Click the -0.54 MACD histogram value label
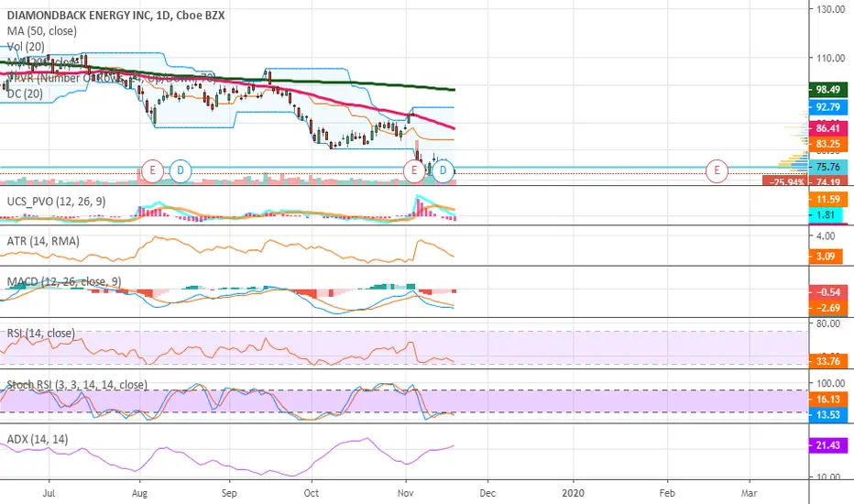Screen dimensions: 854x504 pos(827,292)
